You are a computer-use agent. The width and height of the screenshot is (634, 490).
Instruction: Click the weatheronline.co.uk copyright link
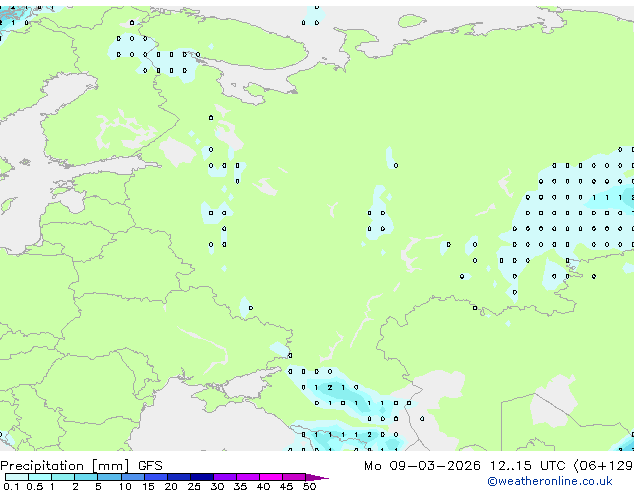tap(549, 481)
